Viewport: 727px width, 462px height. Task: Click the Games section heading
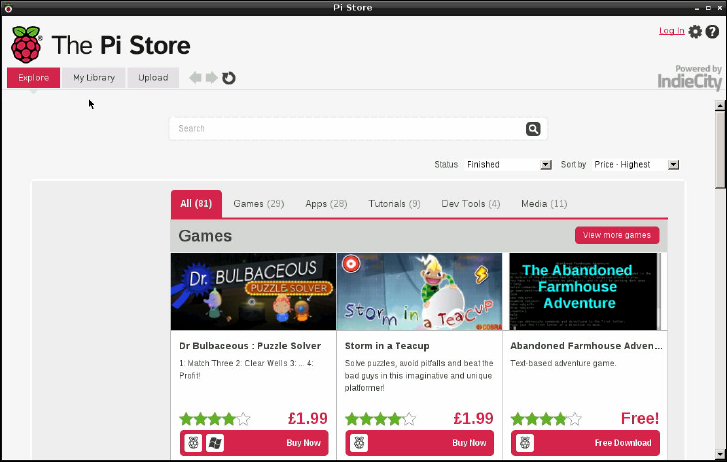[x=205, y=236]
